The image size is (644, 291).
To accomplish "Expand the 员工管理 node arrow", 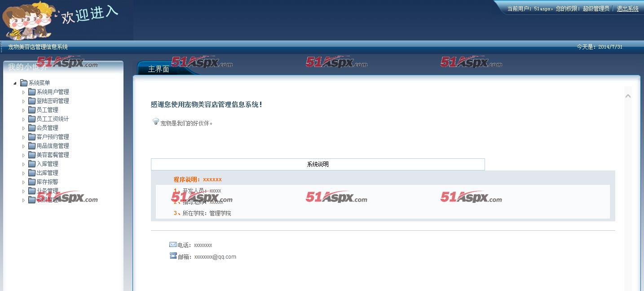I will 24,110.
